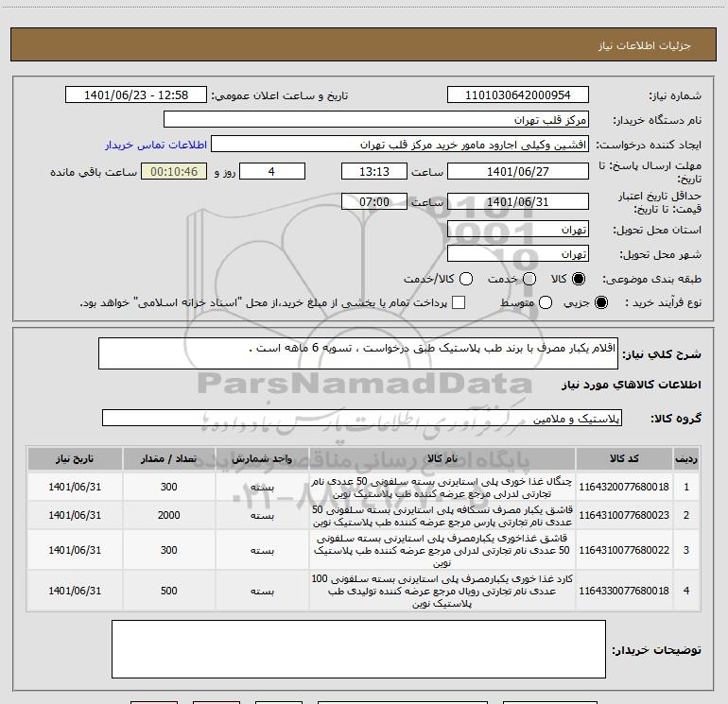The width and height of the screenshot is (728, 704).
Task: Click the جزئیات اطلاعات نیاز page title
Action: coord(645,45)
